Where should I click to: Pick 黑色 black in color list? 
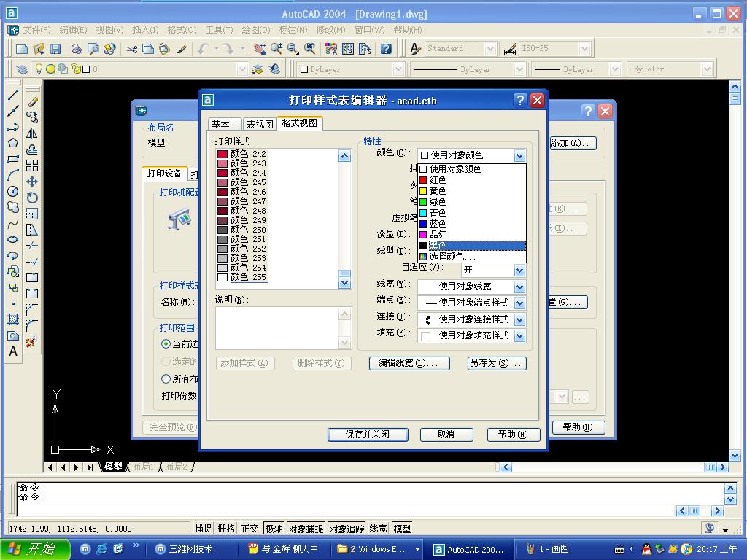pyautogui.click(x=472, y=246)
